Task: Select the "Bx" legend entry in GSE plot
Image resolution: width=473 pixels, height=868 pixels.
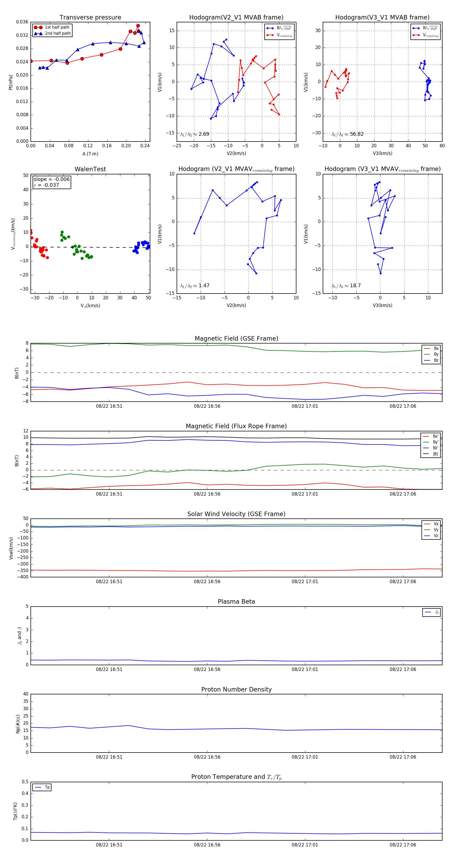Action: 431,349
